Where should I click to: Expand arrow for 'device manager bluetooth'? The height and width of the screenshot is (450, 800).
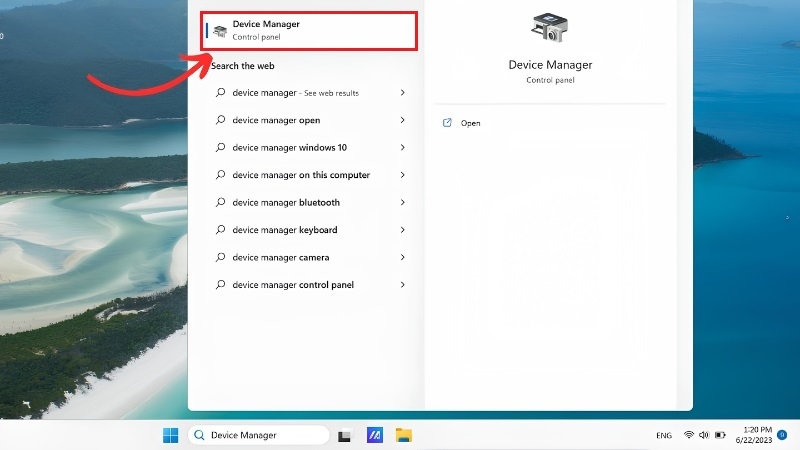(403, 203)
